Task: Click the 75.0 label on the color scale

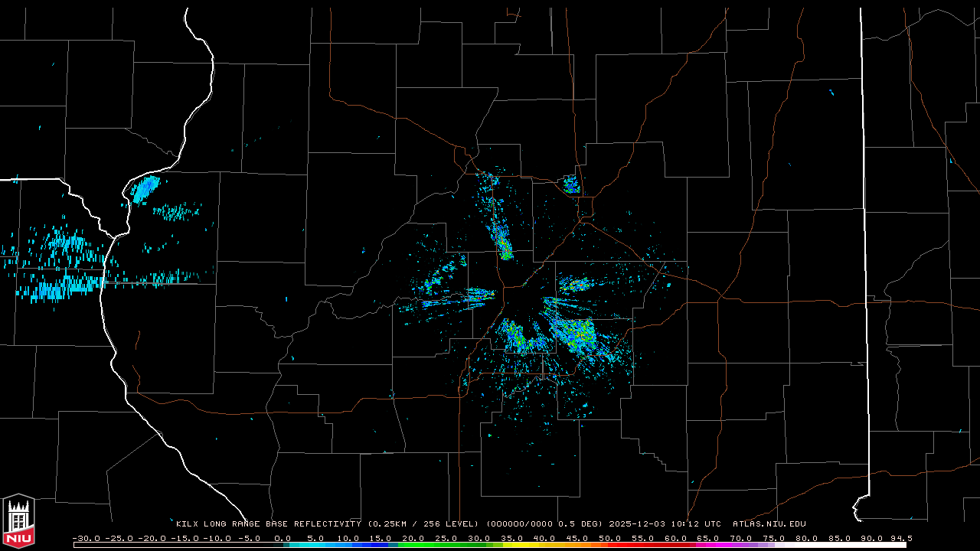Action: [x=774, y=538]
